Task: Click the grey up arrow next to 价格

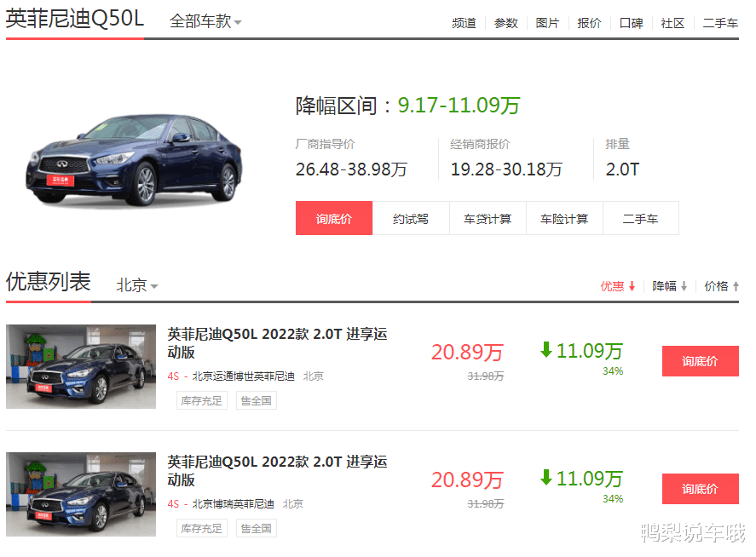Action: point(736,287)
